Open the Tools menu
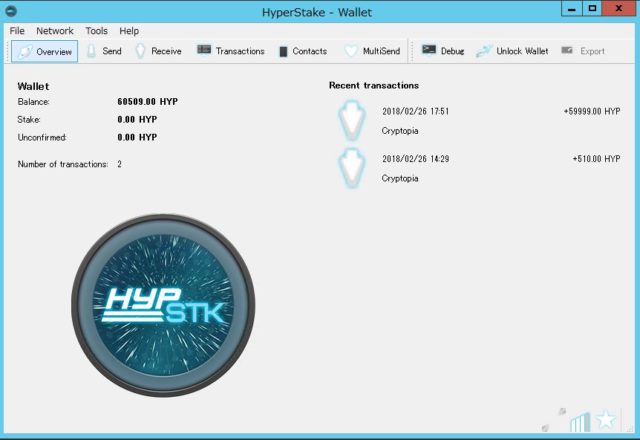This screenshot has width=640, height=440. (x=96, y=31)
